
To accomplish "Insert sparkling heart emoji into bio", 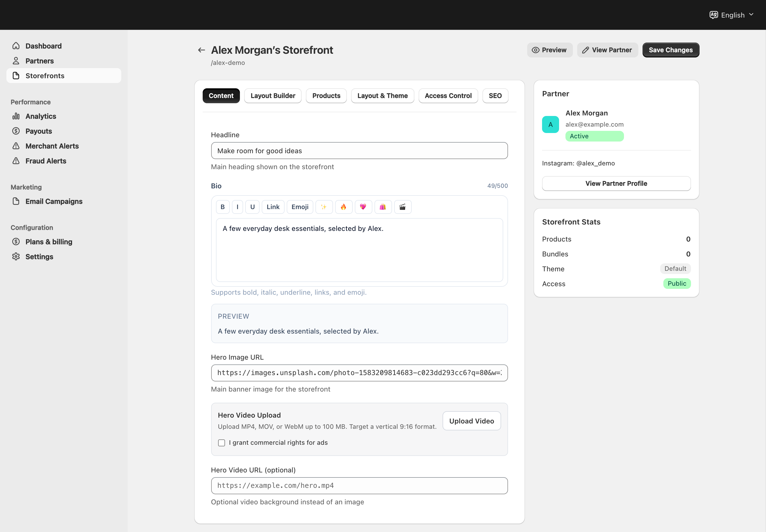I will (363, 207).
